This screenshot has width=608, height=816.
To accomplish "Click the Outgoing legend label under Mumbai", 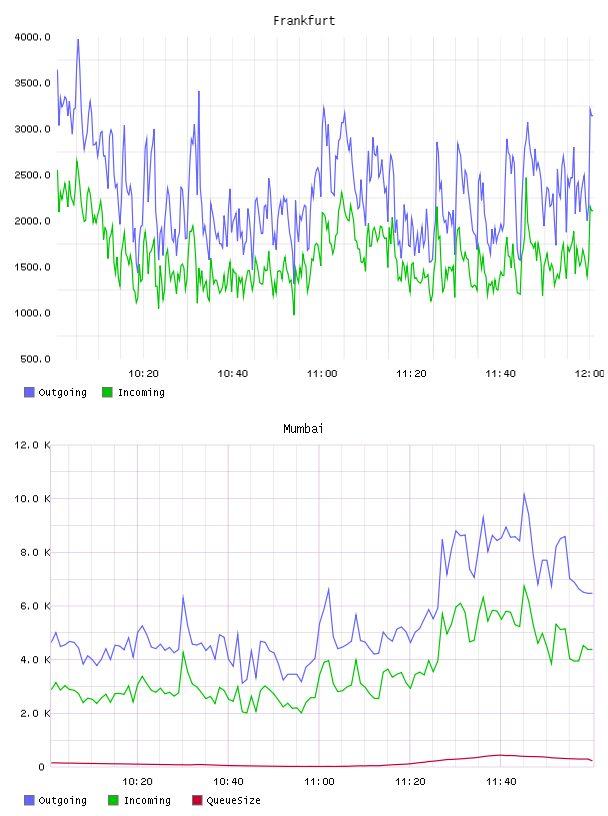I will (x=62, y=800).
